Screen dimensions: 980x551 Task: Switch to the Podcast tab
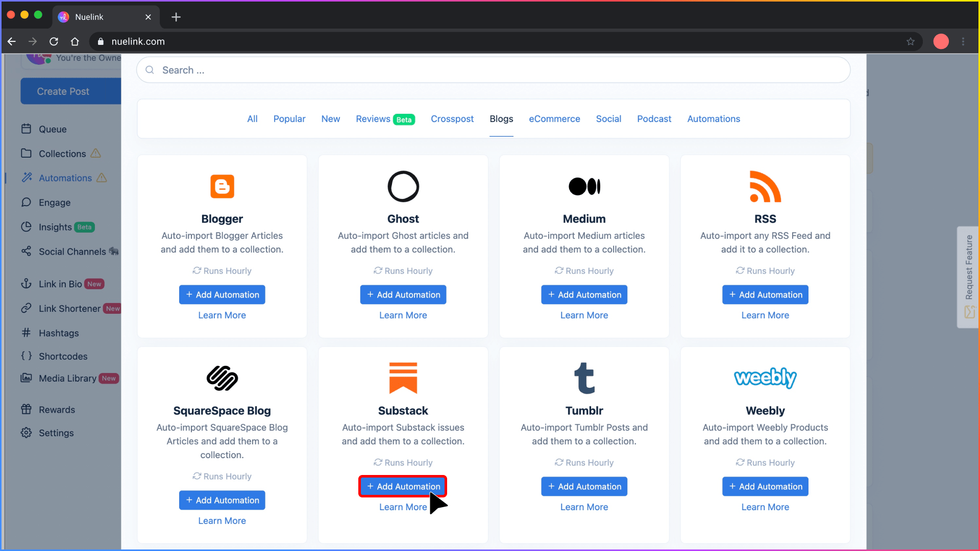pyautogui.click(x=654, y=119)
